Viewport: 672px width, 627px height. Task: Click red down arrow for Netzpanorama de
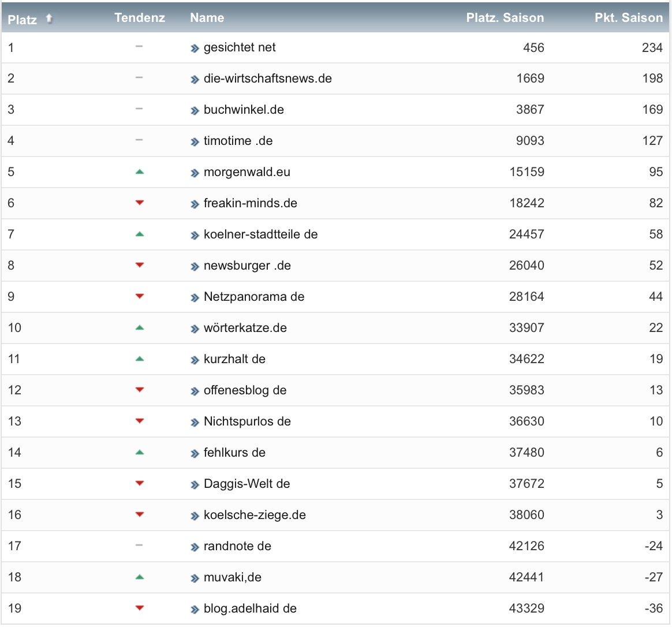coord(139,296)
